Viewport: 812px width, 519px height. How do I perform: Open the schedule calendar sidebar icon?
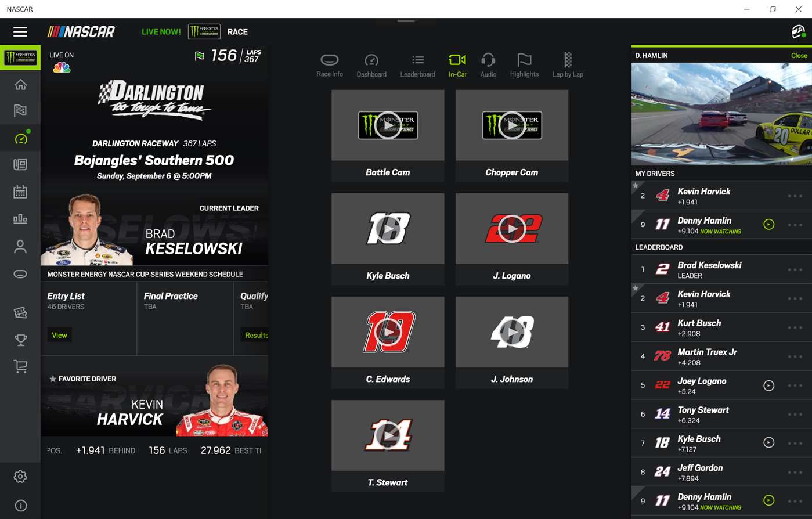click(x=20, y=192)
